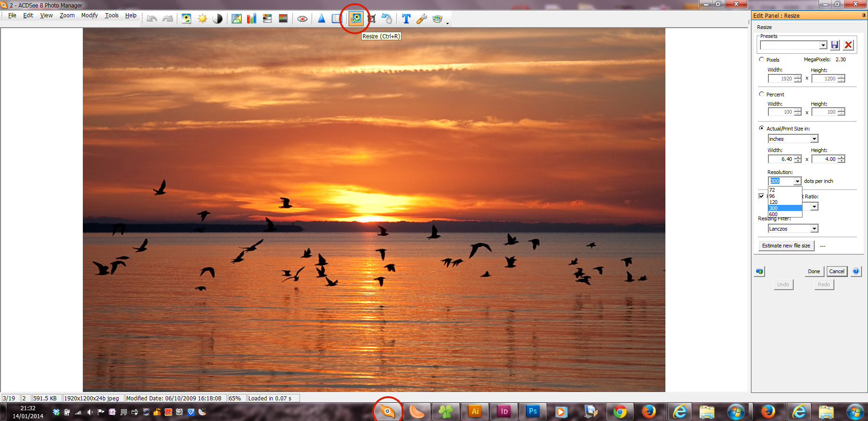Click the stacked photos toolbar icon
This screenshot has height=421, width=868.
(437, 19)
